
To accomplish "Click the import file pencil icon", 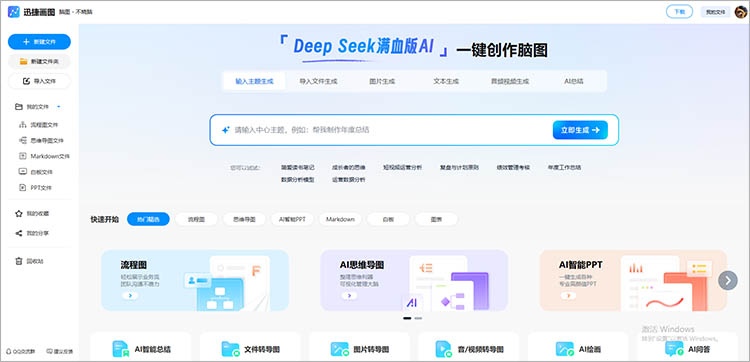I will pyautogui.click(x=26, y=81).
